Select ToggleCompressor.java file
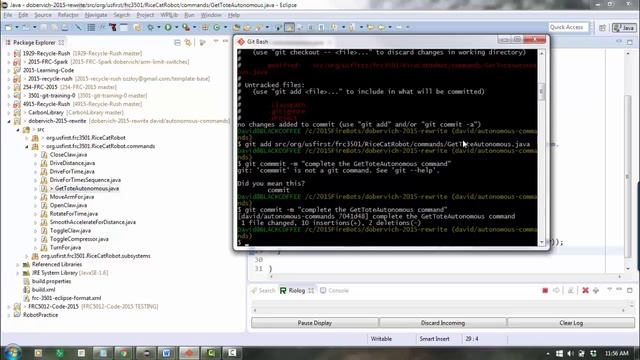The height and width of the screenshot is (360, 640). (x=79, y=239)
